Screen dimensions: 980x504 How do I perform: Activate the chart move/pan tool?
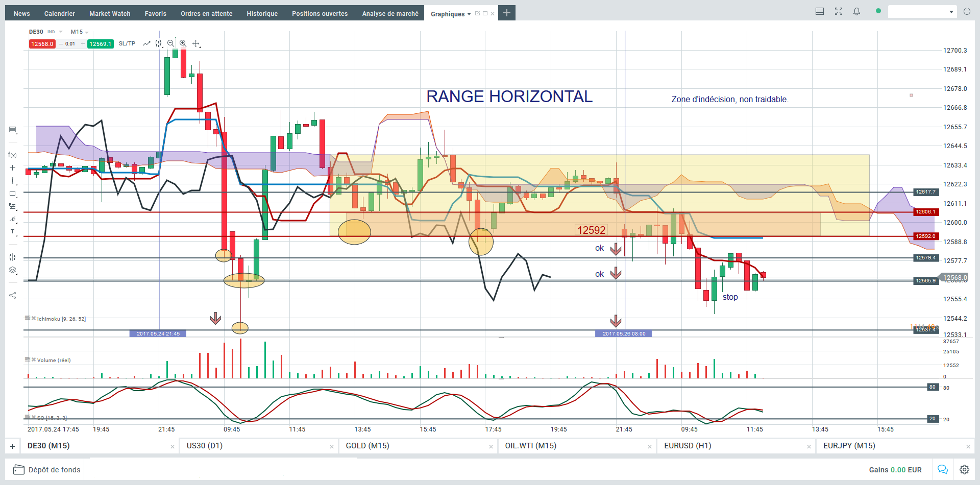195,43
